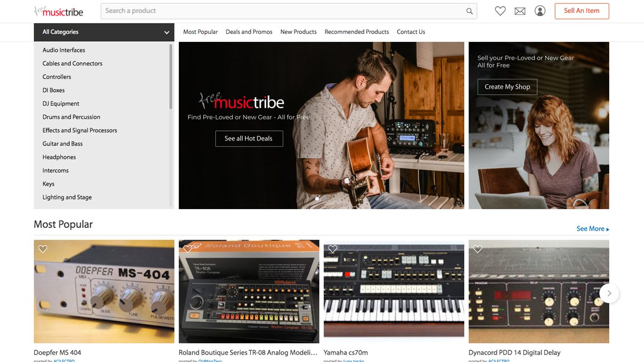Open the Lighting and Stage category
The height and width of the screenshot is (362, 644).
point(67,197)
